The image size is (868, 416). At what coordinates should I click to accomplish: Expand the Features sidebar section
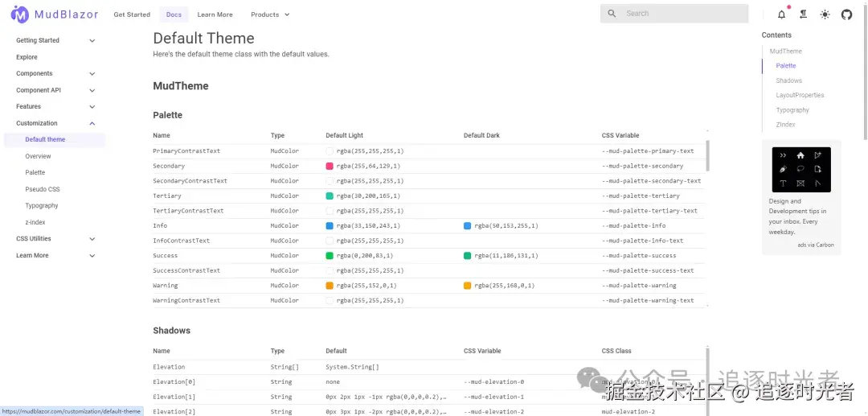tap(55, 106)
